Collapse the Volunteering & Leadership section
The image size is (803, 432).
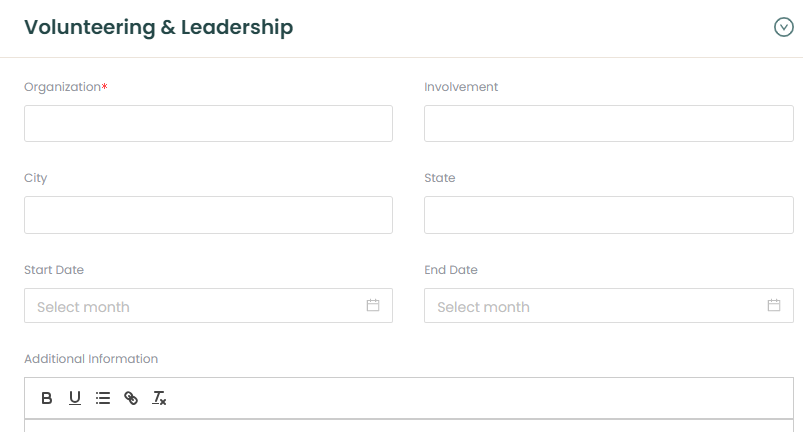coord(784,28)
